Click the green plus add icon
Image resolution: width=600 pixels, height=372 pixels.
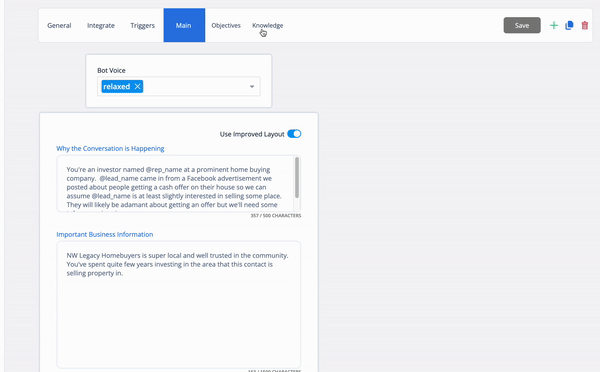(x=554, y=26)
